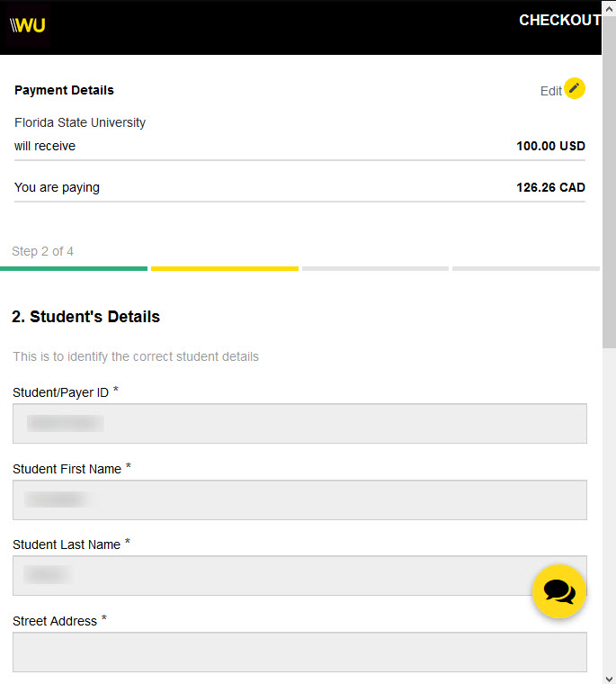Click the 126.26 CAD paying amount
This screenshot has width=616, height=684.
[x=550, y=187]
